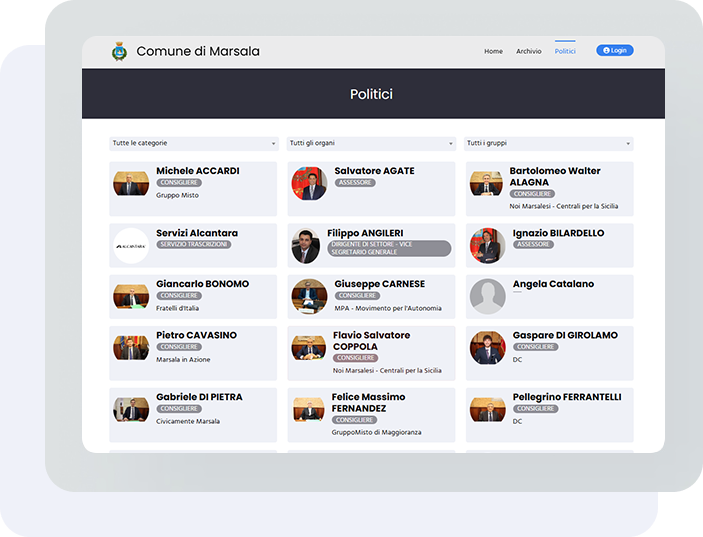Viewport: 703px width, 537px height.
Task: Click Angela Catalano's placeholder avatar icon
Action: [x=487, y=296]
